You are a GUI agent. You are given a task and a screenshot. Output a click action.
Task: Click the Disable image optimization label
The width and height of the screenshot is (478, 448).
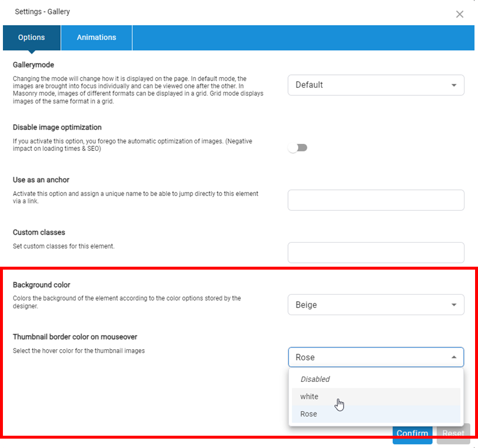pyautogui.click(x=57, y=127)
